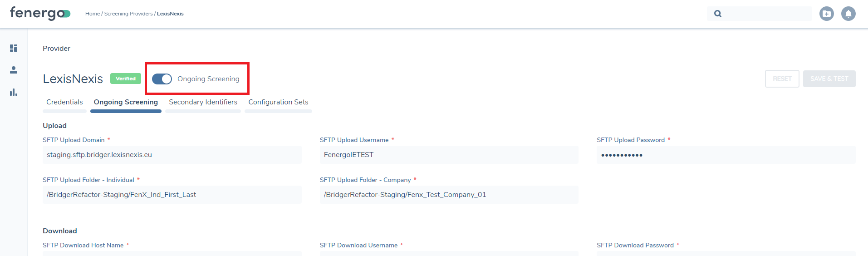
Task: Click the RESET button
Action: tap(782, 79)
